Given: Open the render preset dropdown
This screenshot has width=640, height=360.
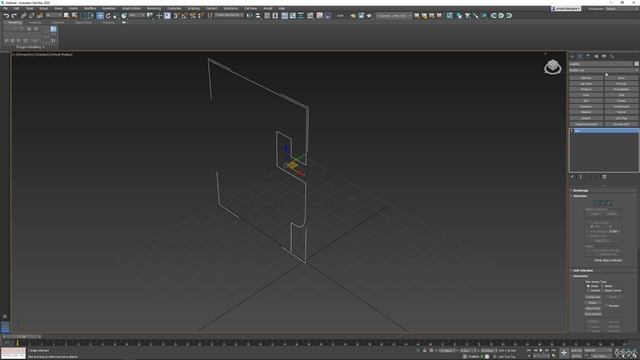Looking at the screenshot, I should [x=394, y=16].
